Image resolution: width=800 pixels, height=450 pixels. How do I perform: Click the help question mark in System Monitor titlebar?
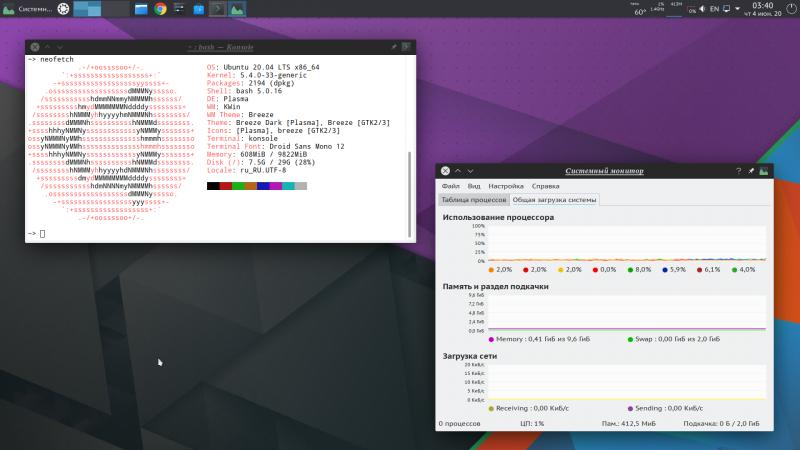738,171
